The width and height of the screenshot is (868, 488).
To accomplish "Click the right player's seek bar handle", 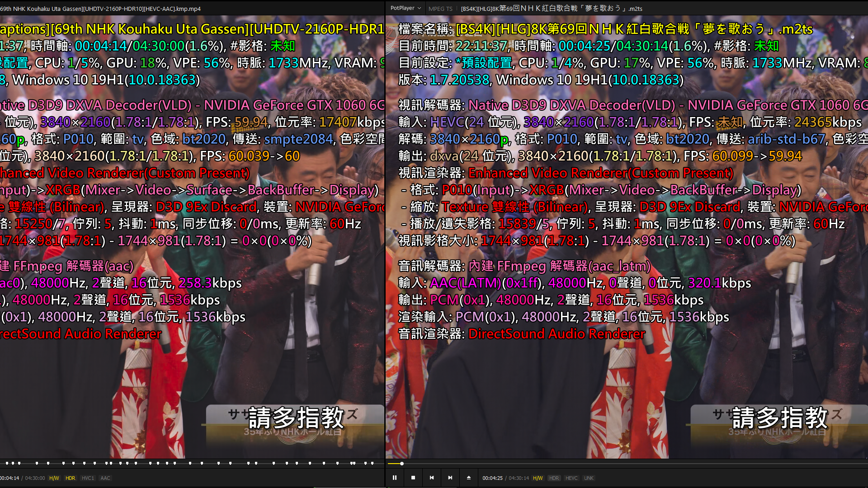I will pyautogui.click(x=401, y=464).
